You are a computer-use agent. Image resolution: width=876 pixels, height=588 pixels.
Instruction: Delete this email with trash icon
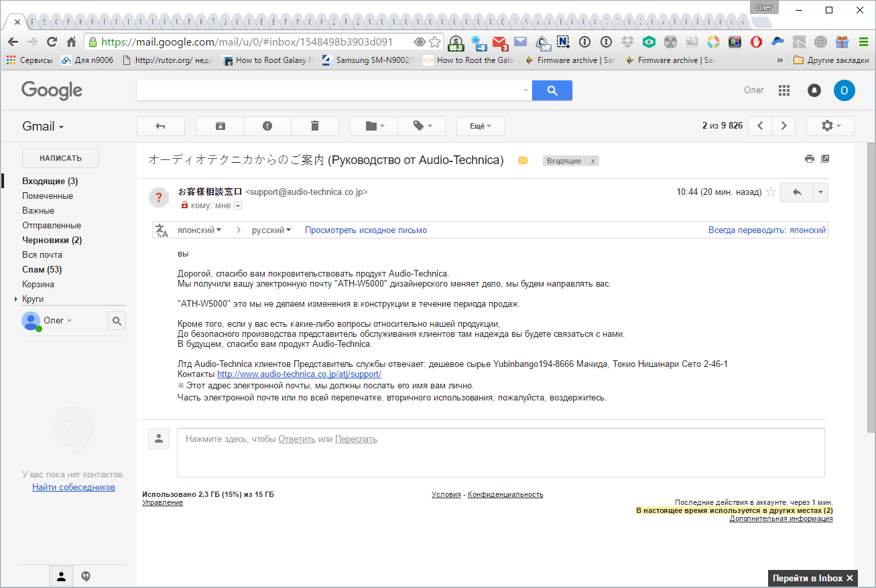(315, 126)
